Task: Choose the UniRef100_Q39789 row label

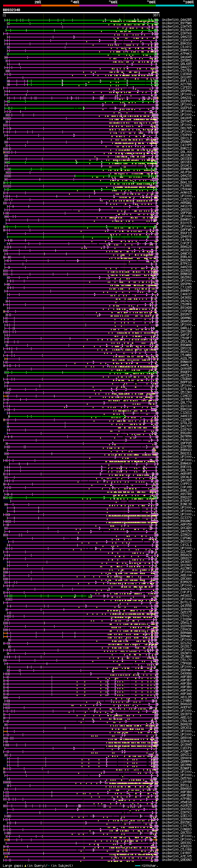Action: coord(177,446)
